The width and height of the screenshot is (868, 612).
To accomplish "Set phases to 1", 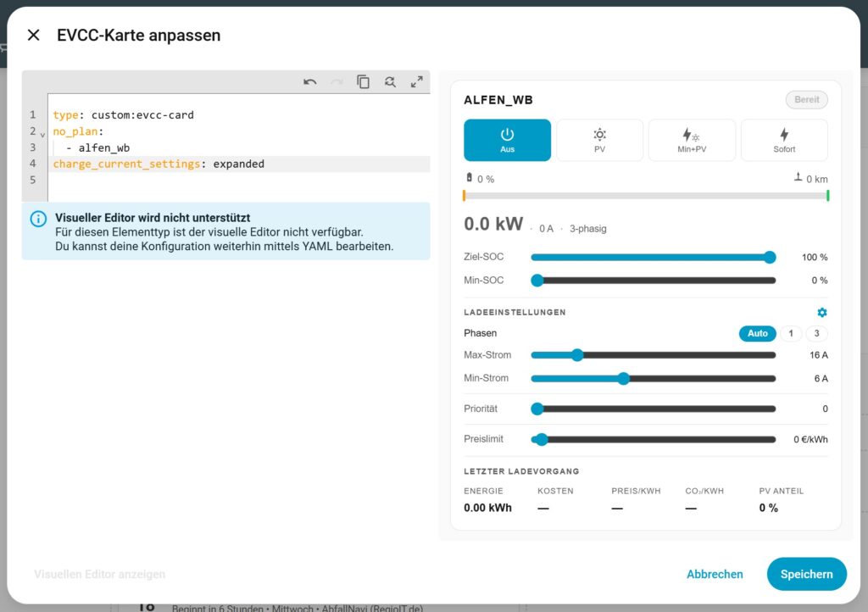I will click(x=790, y=333).
